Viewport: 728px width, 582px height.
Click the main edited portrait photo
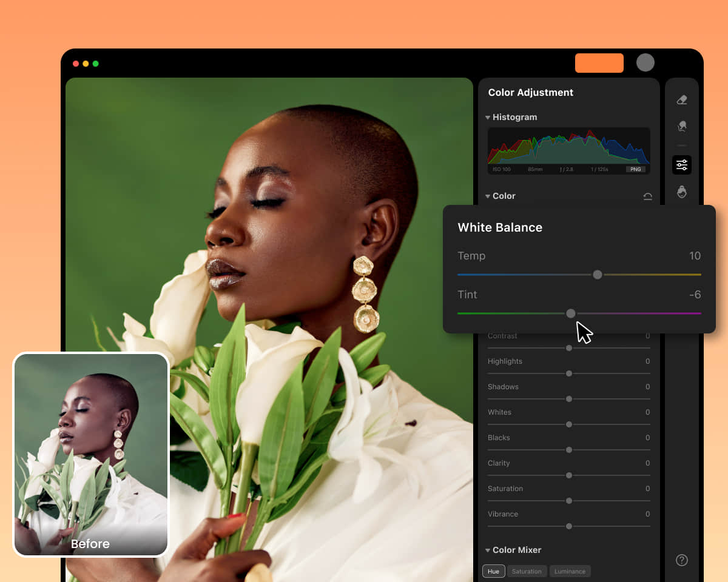[269, 330]
